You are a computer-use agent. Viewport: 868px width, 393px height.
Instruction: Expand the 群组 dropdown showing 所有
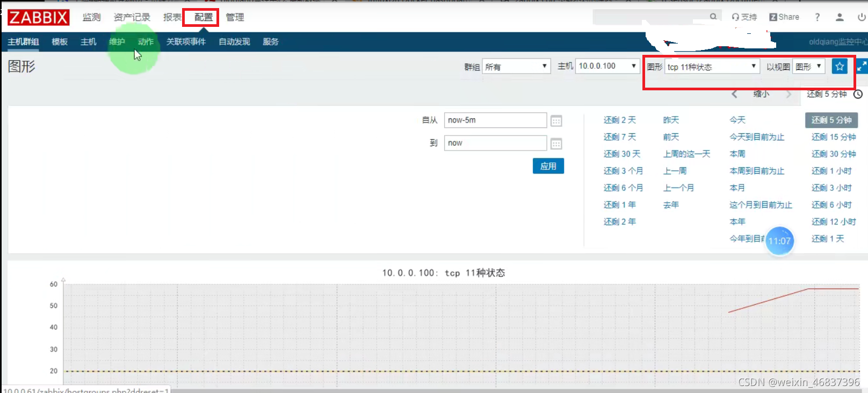coord(516,67)
